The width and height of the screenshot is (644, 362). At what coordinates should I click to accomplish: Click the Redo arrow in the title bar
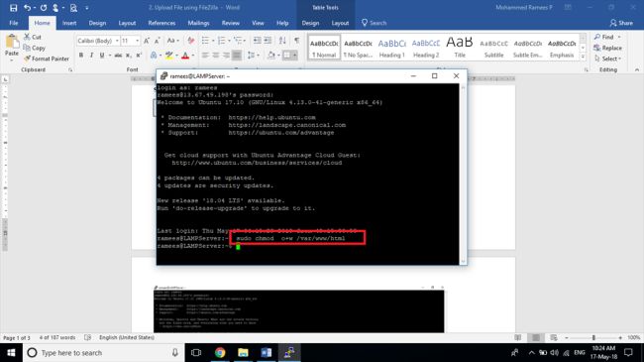pos(44,7)
